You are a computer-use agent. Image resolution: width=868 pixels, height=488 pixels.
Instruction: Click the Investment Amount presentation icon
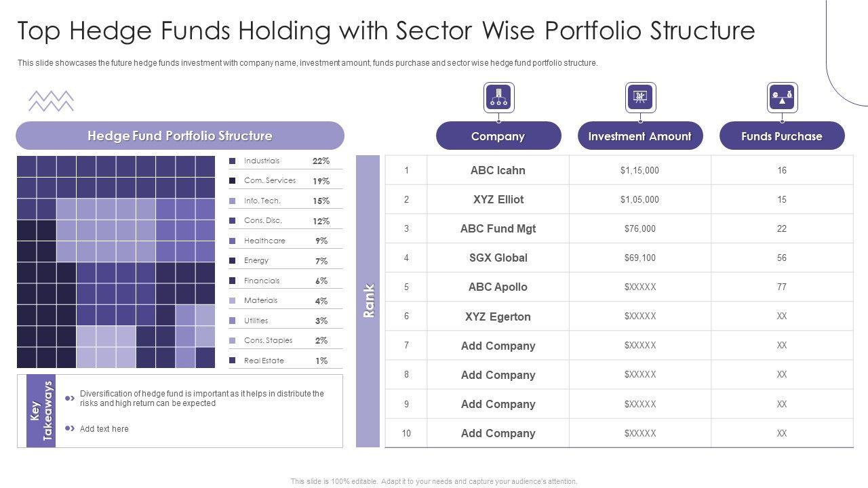(x=640, y=98)
